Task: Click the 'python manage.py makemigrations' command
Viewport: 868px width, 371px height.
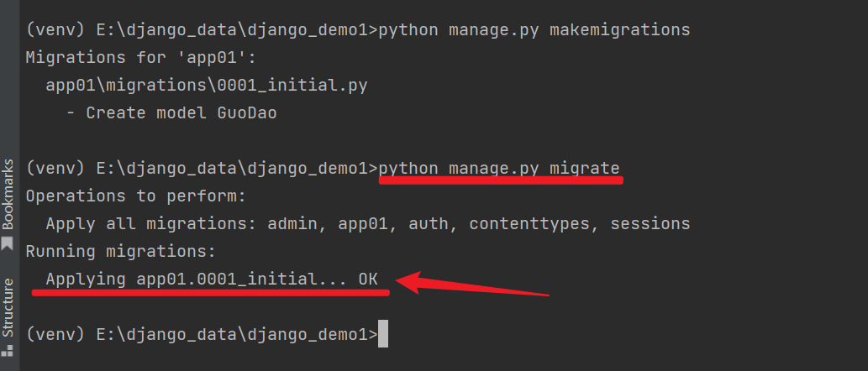Action: 534,30
